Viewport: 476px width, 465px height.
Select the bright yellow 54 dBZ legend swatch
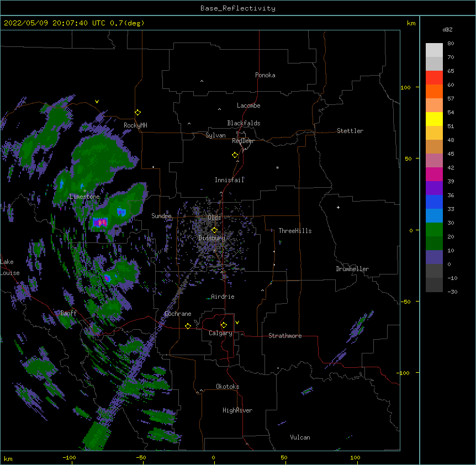coord(434,119)
